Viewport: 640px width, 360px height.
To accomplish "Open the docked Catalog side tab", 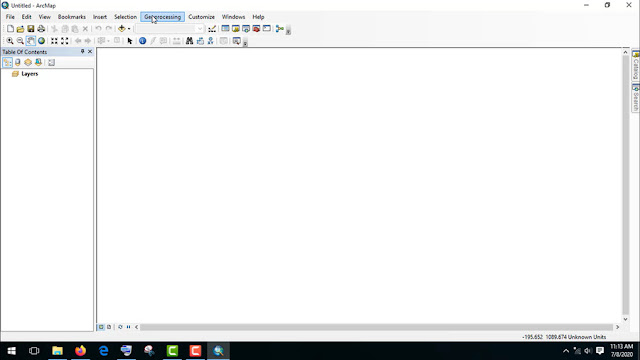I will [x=636, y=65].
